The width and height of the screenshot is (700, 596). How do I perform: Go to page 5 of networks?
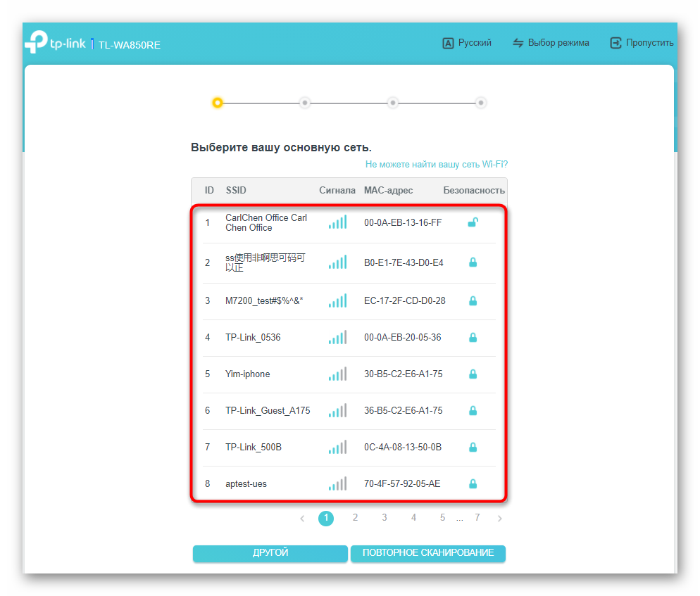pos(442,517)
